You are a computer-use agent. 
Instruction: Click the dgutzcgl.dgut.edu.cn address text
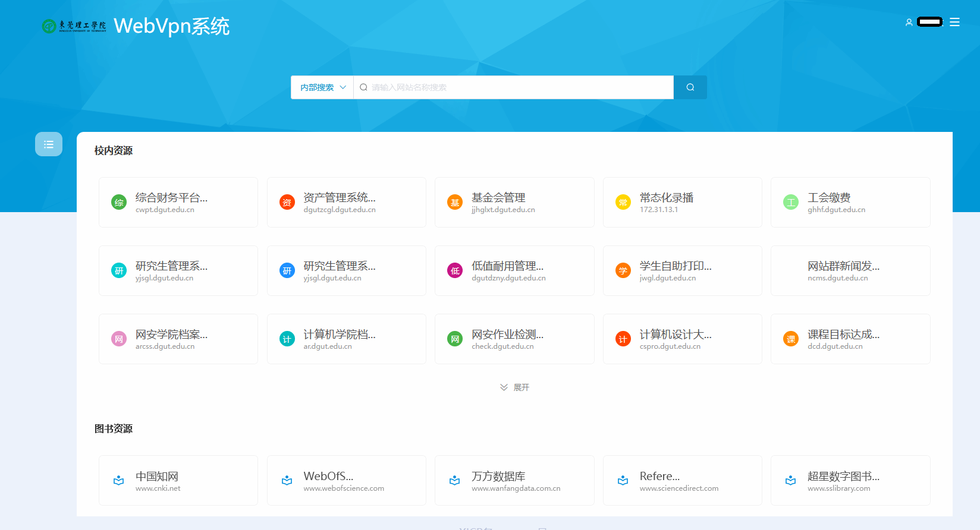(x=340, y=210)
